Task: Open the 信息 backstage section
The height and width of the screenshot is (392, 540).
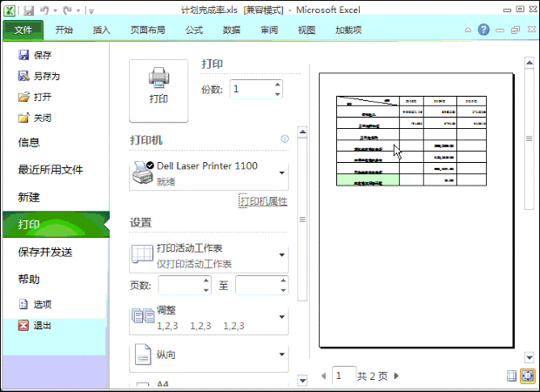Action: point(30,142)
